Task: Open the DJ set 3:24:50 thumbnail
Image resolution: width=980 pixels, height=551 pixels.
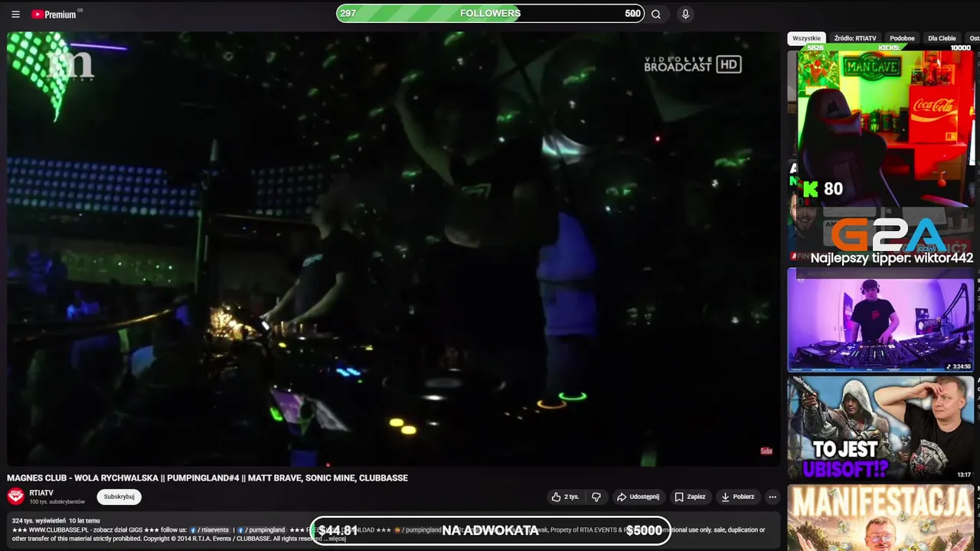Action: pyautogui.click(x=880, y=320)
